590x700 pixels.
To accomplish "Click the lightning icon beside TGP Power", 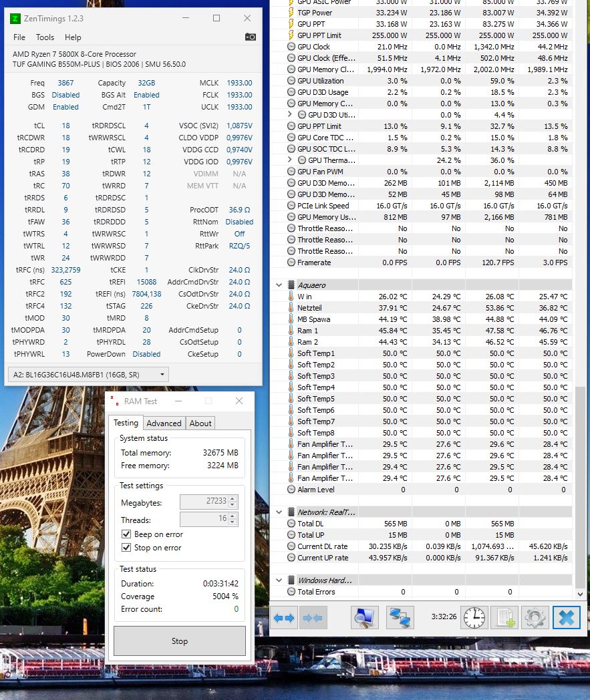I will coord(291,13).
